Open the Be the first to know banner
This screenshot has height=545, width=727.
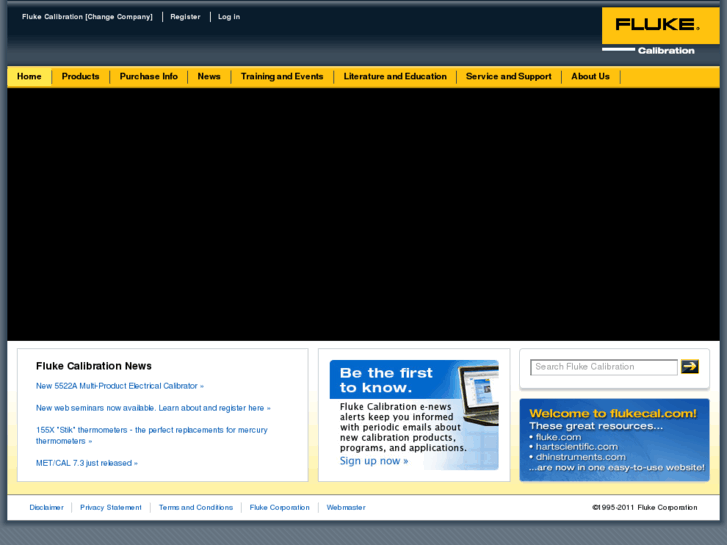[414, 415]
